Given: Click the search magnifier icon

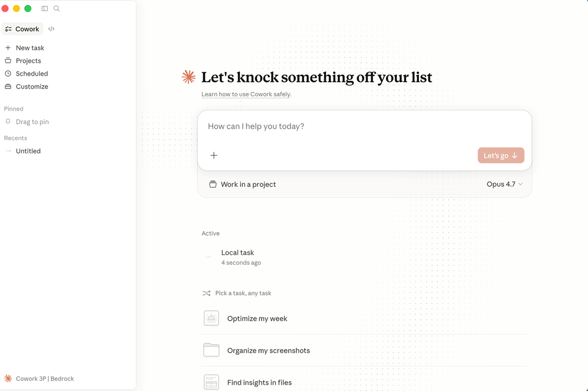Looking at the screenshot, I should point(56,8).
